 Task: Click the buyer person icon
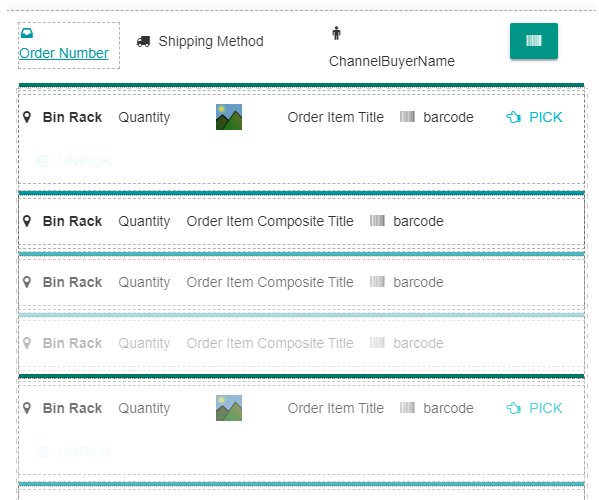tap(336, 33)
